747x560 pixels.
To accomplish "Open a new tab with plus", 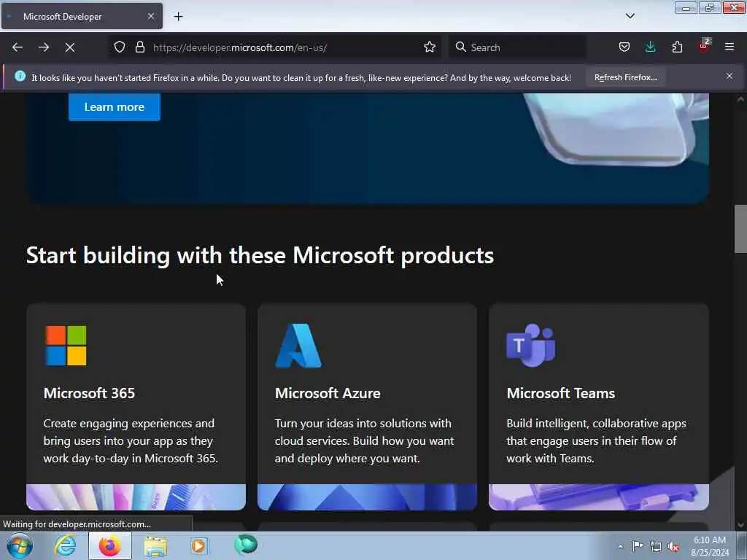I will point(178,17).
